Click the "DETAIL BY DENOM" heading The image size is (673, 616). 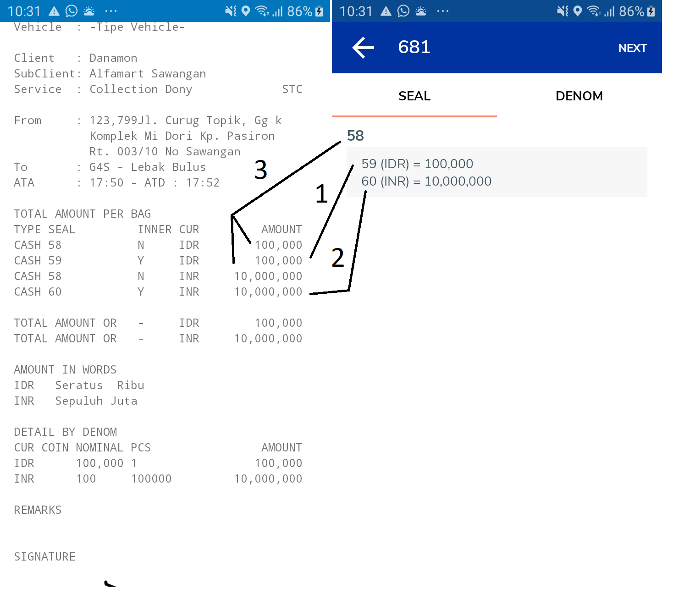[x=65, y=432]
